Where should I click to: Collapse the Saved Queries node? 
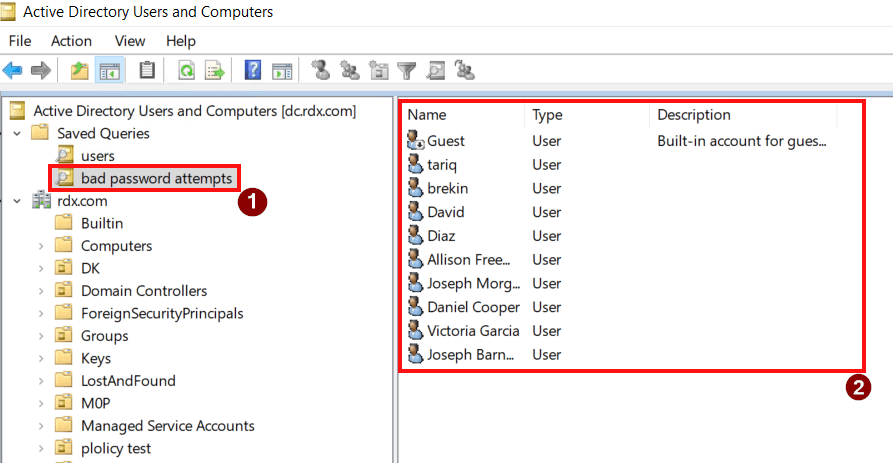coord(17,133)
